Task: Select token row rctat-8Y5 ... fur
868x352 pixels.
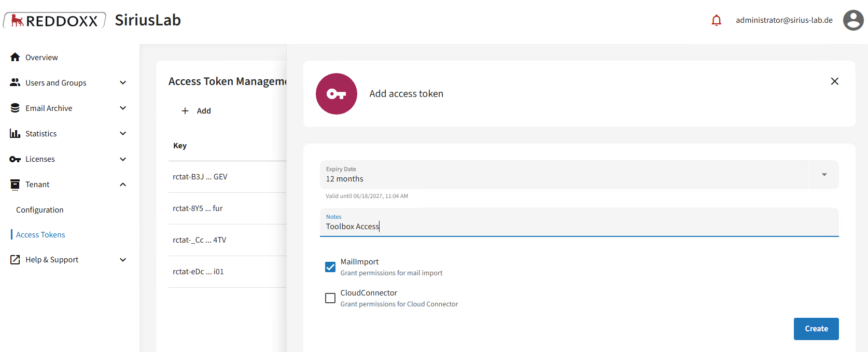Action: tap(227, 208)
